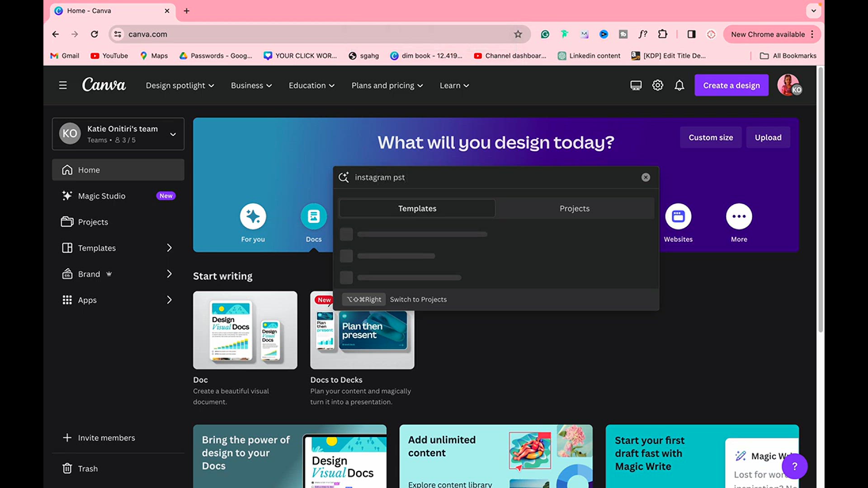Click the search input field
Viewport: 868px width, 488px height.
tap(495, 178)
